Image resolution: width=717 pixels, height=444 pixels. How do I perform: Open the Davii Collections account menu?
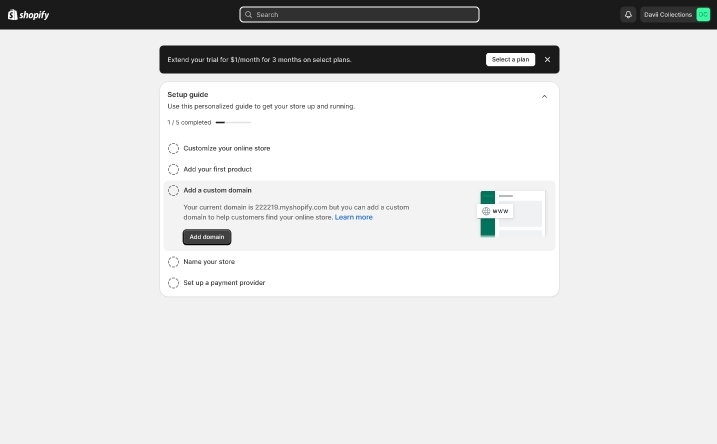668,14
